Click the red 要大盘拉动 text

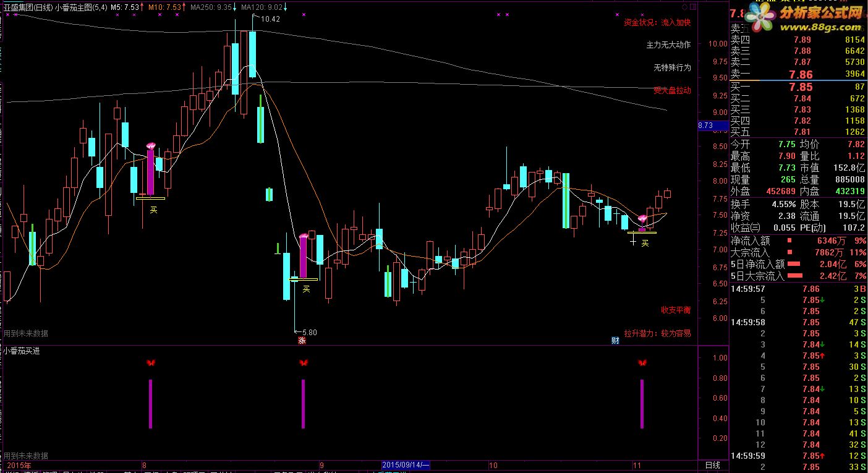tap(672, 90)
